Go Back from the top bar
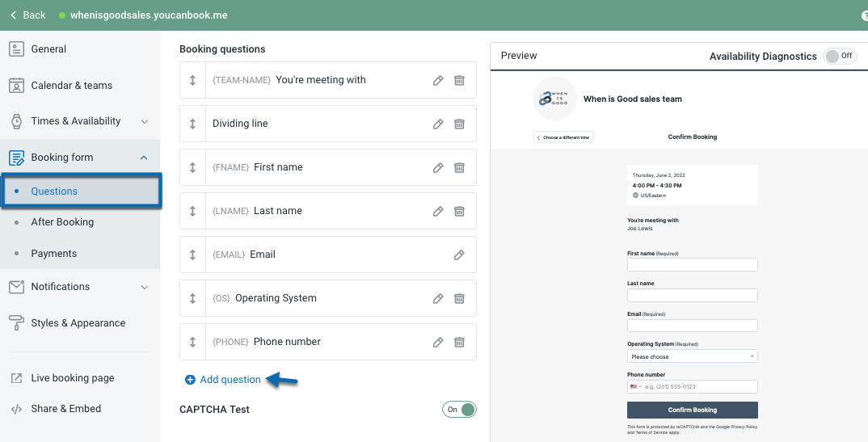 [x=27, y=15]
